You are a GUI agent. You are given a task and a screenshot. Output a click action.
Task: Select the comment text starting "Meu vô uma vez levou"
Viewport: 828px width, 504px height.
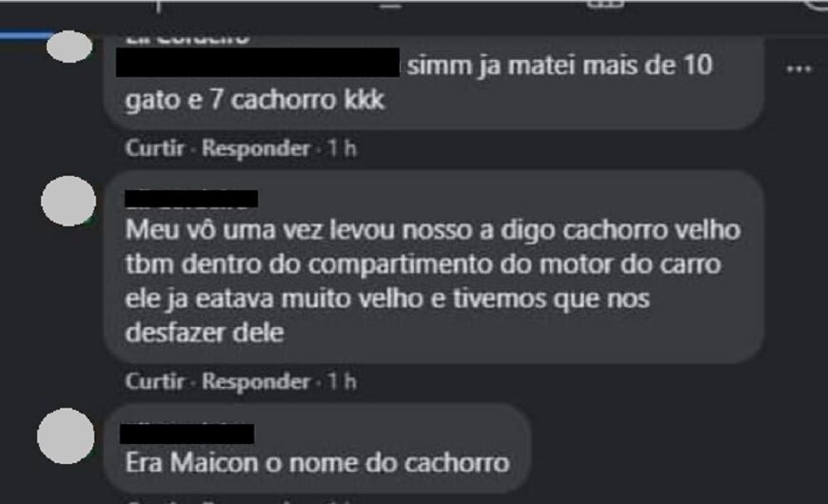click(433, 281)
